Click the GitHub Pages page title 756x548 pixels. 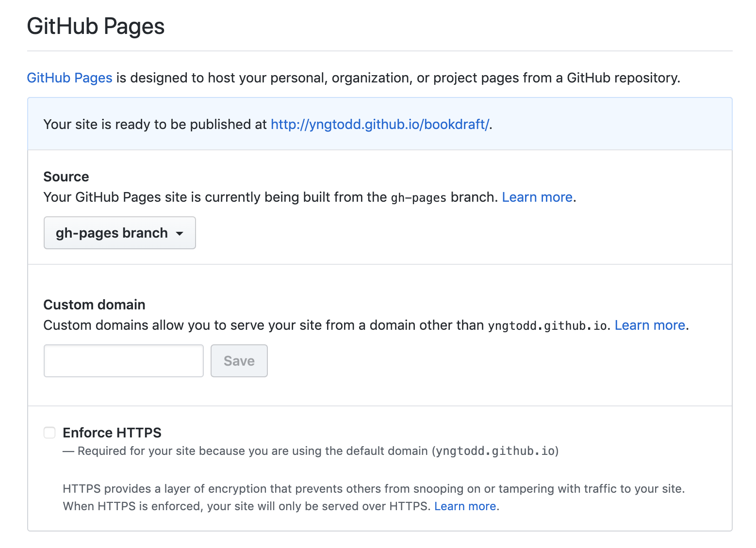point(96,26)
